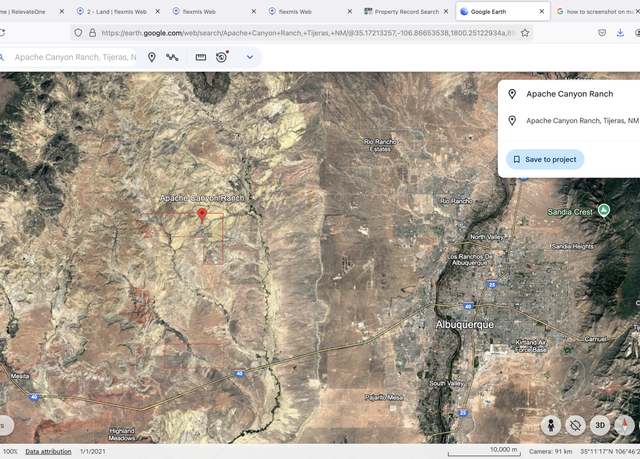640x459 pixels.
Task: Click the Apache Canyon Ranch search field
Action: [x=76, y=57]
